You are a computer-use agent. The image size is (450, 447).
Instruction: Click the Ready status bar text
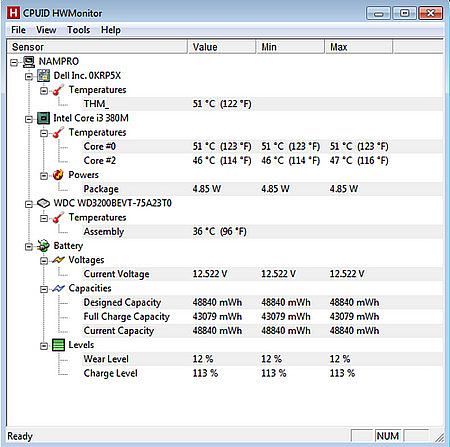coord(20,436)
